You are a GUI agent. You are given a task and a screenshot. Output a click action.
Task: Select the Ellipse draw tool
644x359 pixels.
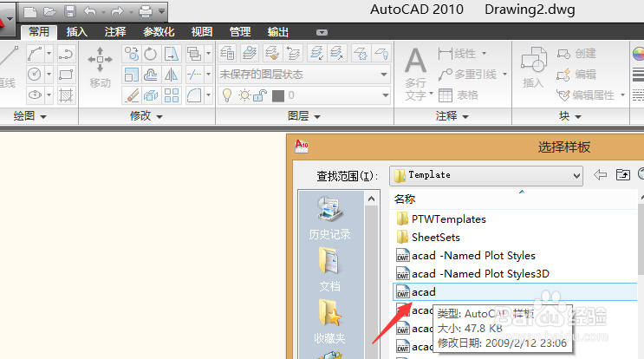35,95
